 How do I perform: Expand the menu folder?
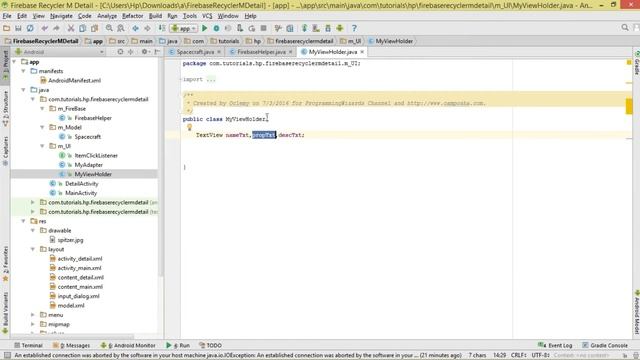33,315
